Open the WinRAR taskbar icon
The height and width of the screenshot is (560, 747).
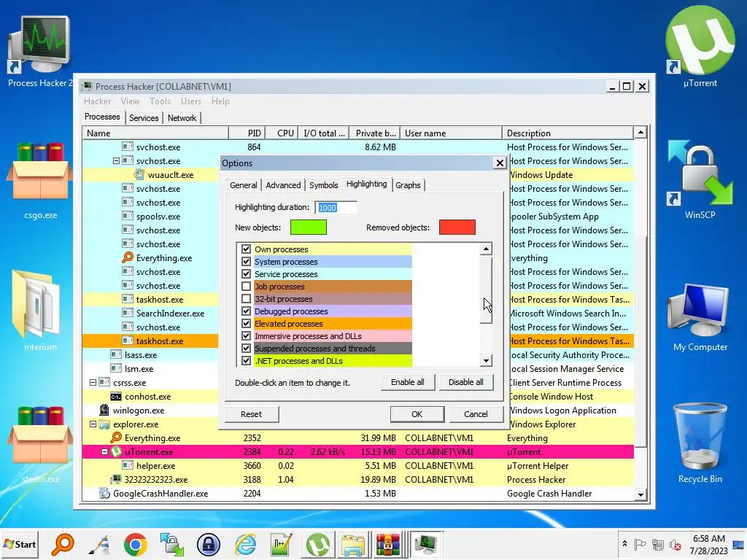[388, 544]
